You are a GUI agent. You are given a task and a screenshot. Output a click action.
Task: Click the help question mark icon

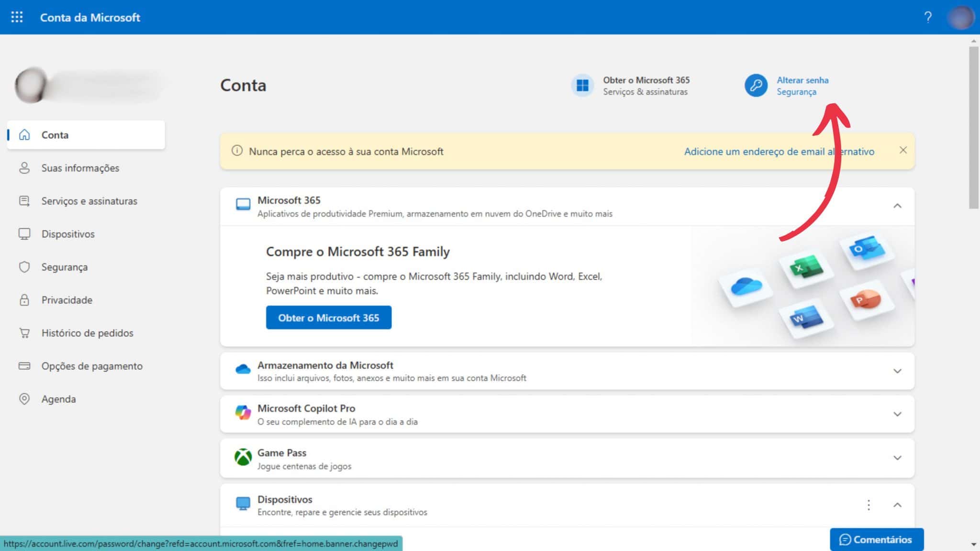[928, 17]
